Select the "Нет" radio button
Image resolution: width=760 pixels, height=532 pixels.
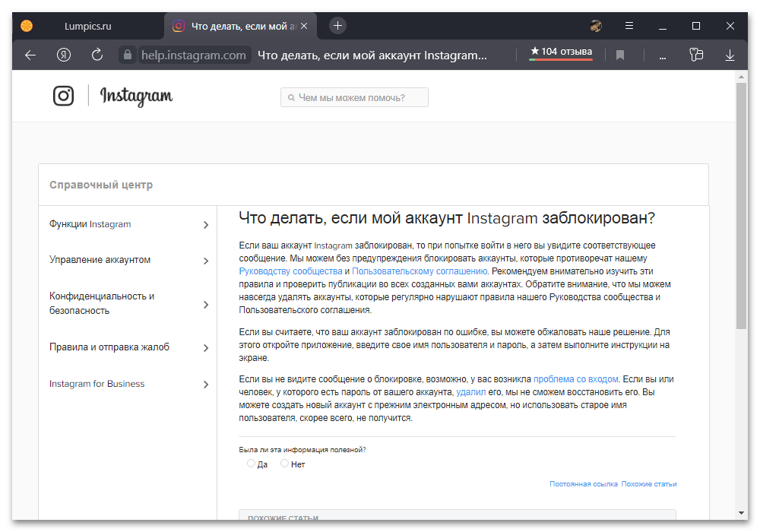coord(285,464)
